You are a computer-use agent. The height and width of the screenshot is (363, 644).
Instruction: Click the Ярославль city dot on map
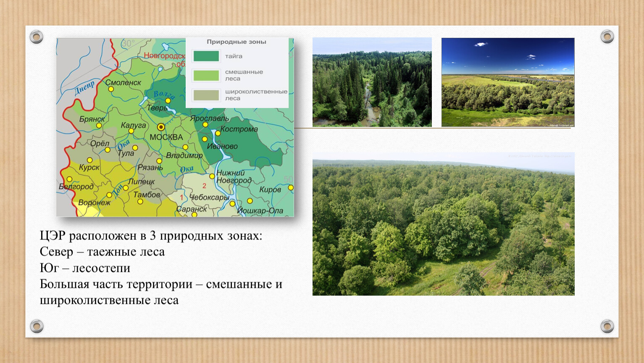(205, 125)
